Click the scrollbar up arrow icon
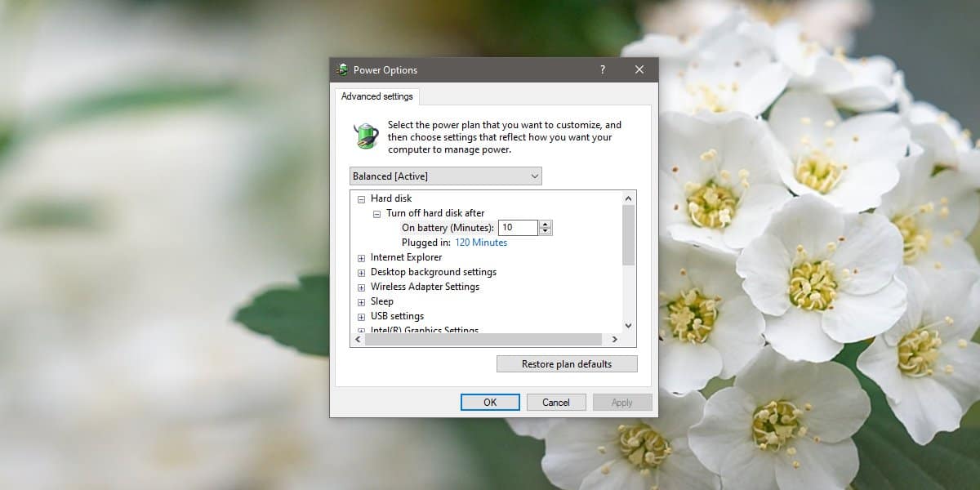Image resolution: width=980 pixels, height=490 pixels. click(x=628, y=198)
